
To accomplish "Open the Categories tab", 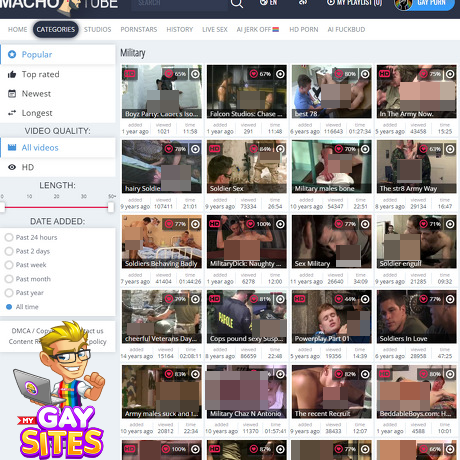I will [56, 29].
